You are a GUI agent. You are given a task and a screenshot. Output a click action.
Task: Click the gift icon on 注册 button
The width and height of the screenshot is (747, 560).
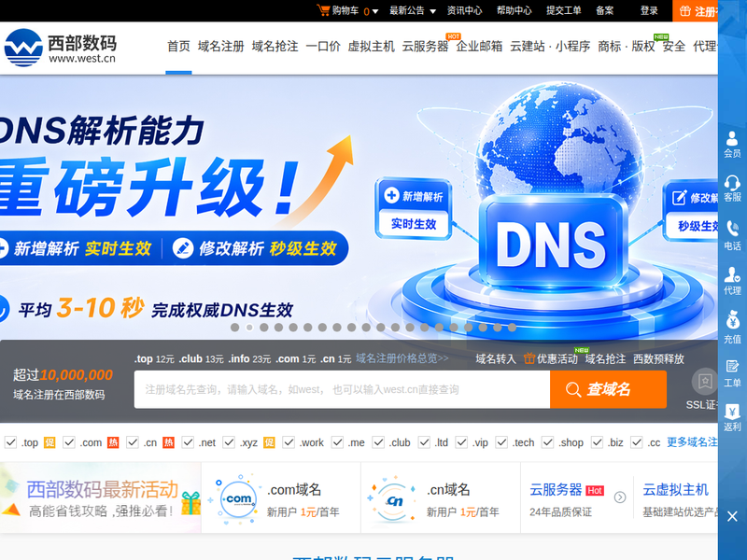(x=684, y=10)
